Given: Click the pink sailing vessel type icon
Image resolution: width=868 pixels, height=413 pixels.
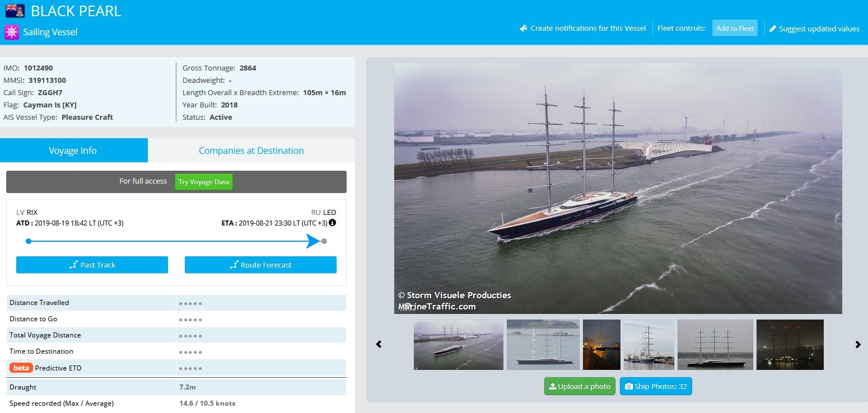Looking at the screenshot, I should 12,32.
